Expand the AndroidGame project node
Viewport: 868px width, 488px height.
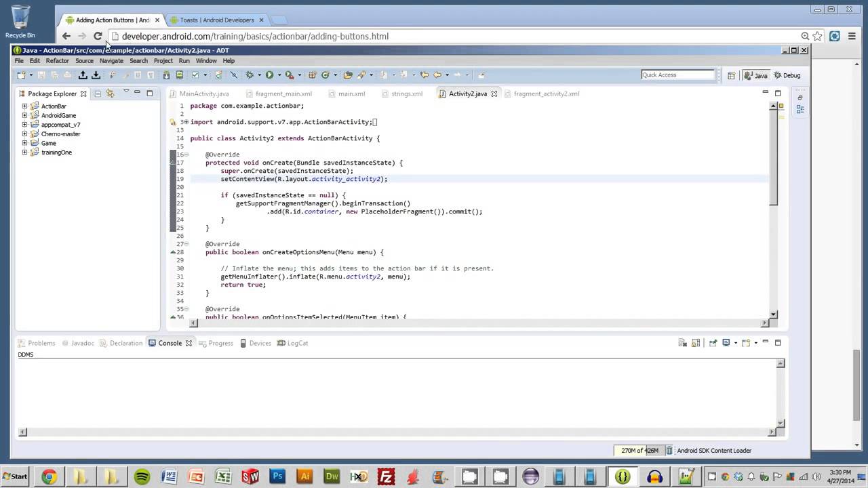coord(25,115)
